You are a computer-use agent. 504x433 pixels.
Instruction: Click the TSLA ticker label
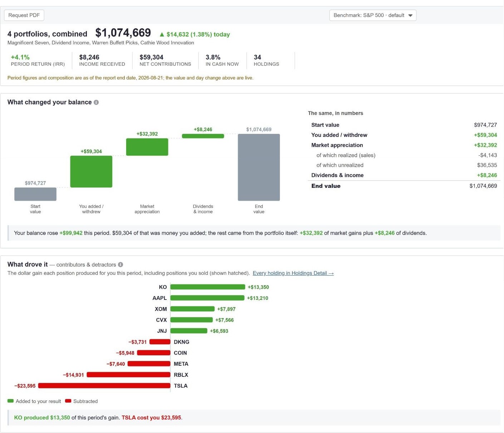point(181,386)
